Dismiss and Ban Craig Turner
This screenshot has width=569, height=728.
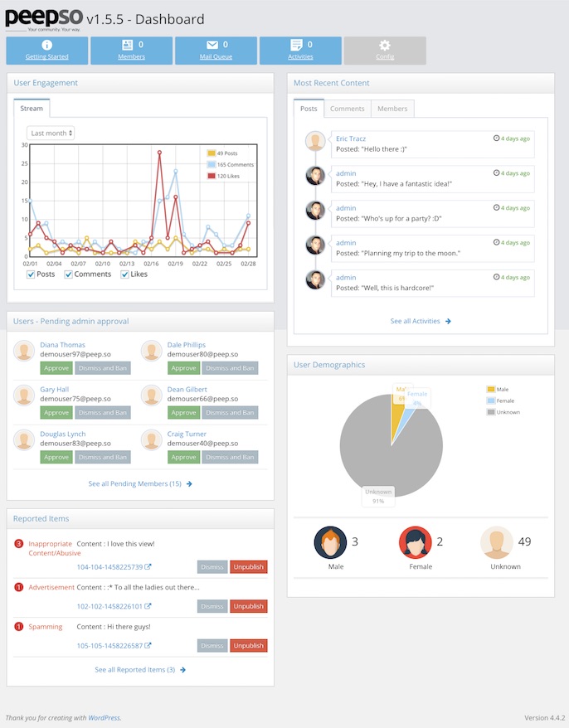pyautogui.click(x=230, y=458)
